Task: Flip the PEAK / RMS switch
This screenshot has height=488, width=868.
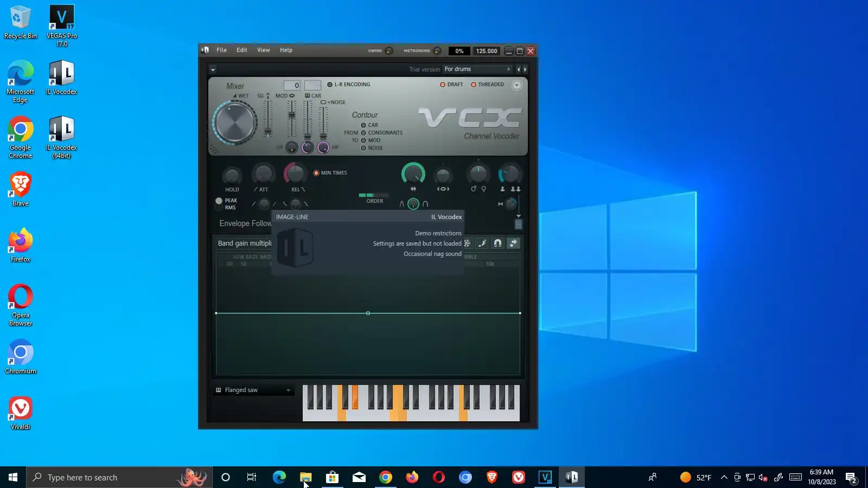Action: click(x=219, y=204)
